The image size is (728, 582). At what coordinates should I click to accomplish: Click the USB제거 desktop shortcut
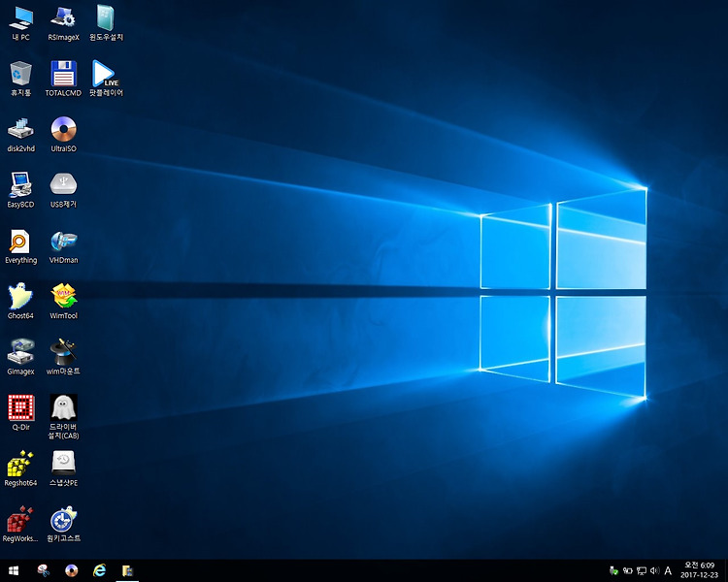(x=64, y=190)
